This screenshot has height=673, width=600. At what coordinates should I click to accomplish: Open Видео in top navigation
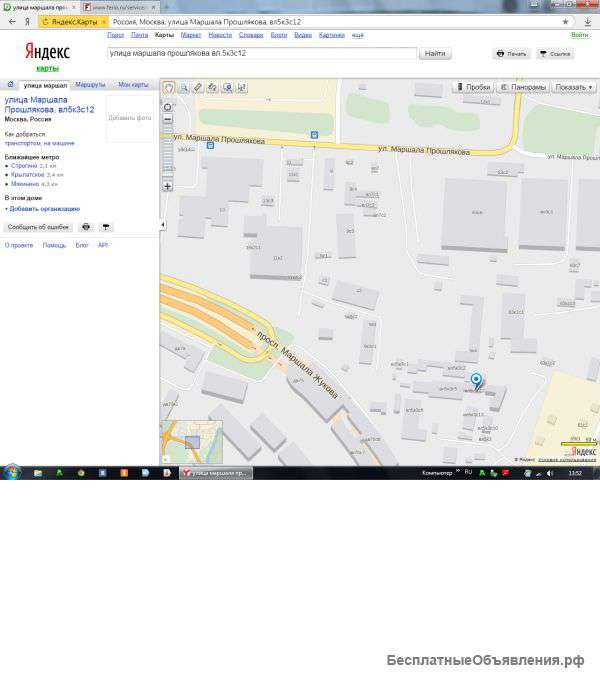303,35
